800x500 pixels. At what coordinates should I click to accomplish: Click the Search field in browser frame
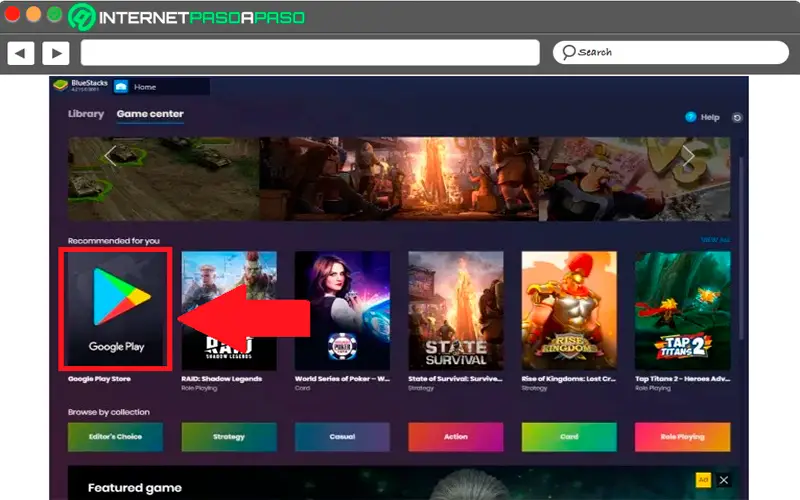[x=671, y=53]
